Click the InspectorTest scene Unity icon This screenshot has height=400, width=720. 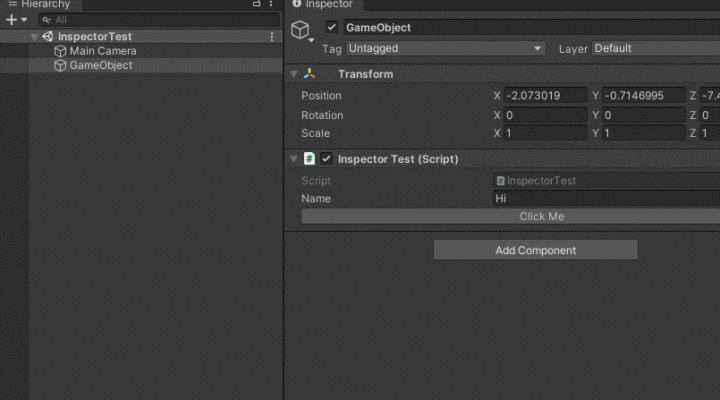48,36
